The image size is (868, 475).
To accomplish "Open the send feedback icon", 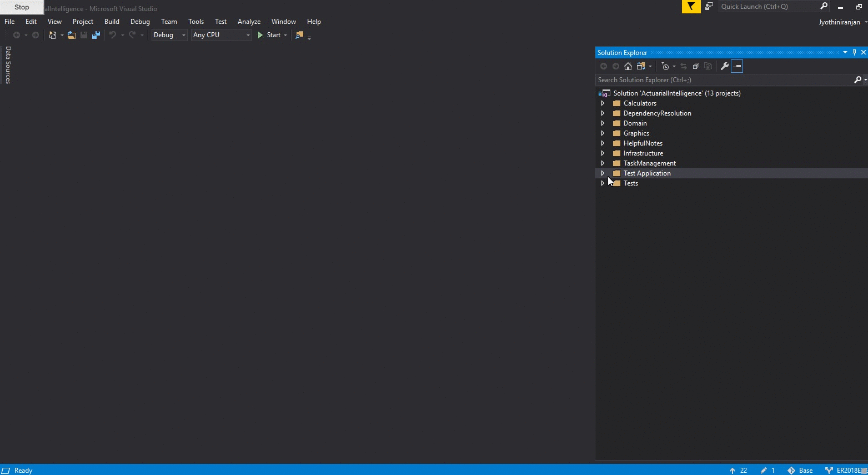I will coord(709,7).
